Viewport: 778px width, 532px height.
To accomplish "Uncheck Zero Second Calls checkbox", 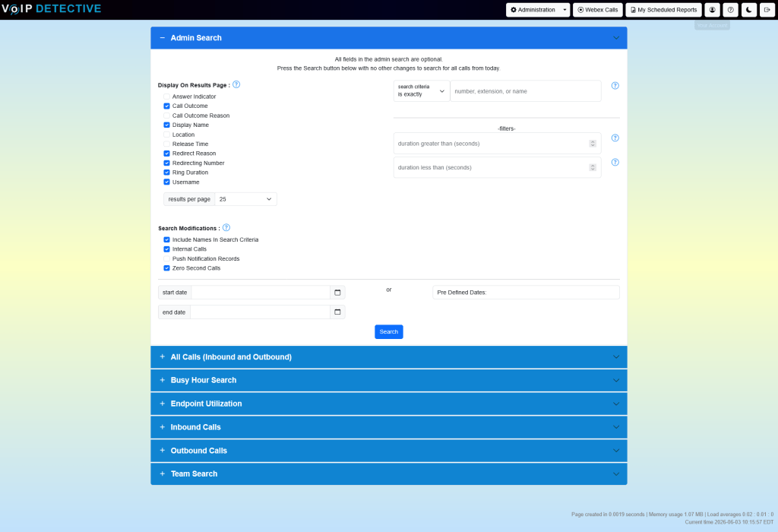I will click(166, 268).
